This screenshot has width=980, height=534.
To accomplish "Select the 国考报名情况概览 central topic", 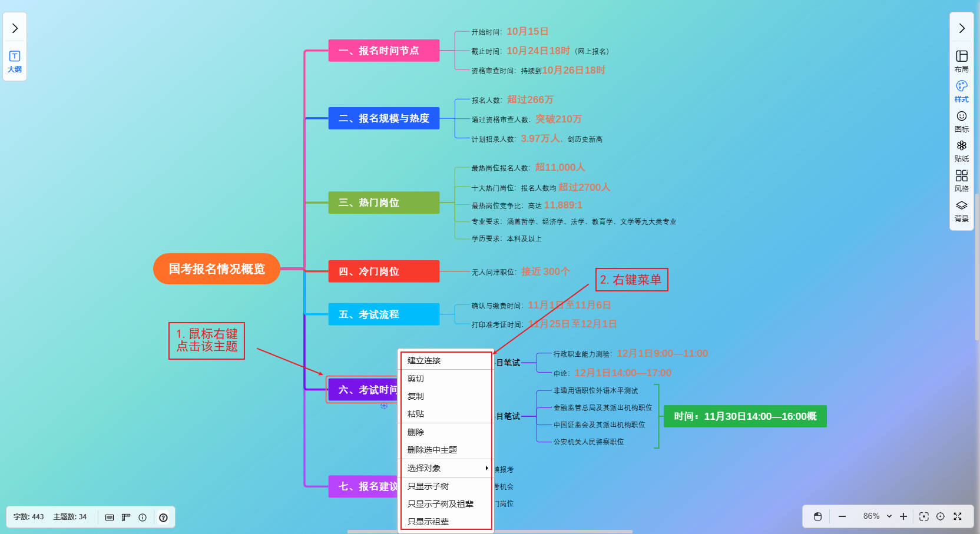I will (x=216, y=269).
